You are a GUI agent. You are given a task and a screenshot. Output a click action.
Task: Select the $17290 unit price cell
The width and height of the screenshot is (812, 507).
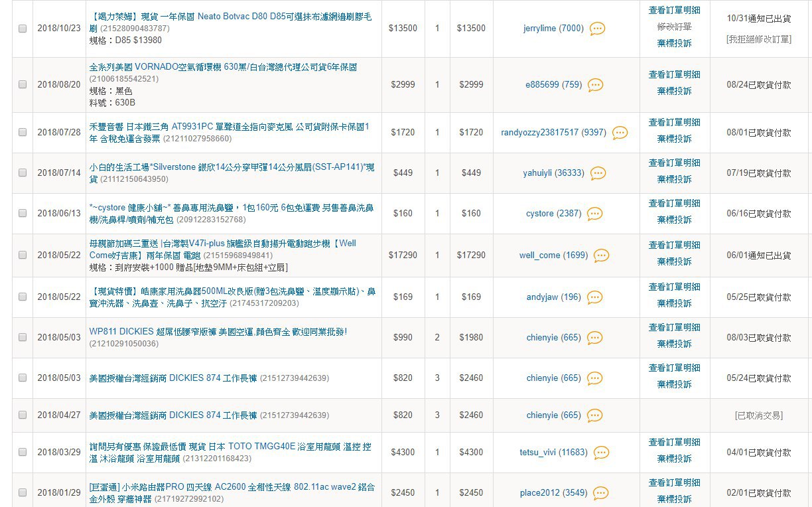[x=403, y=255]
